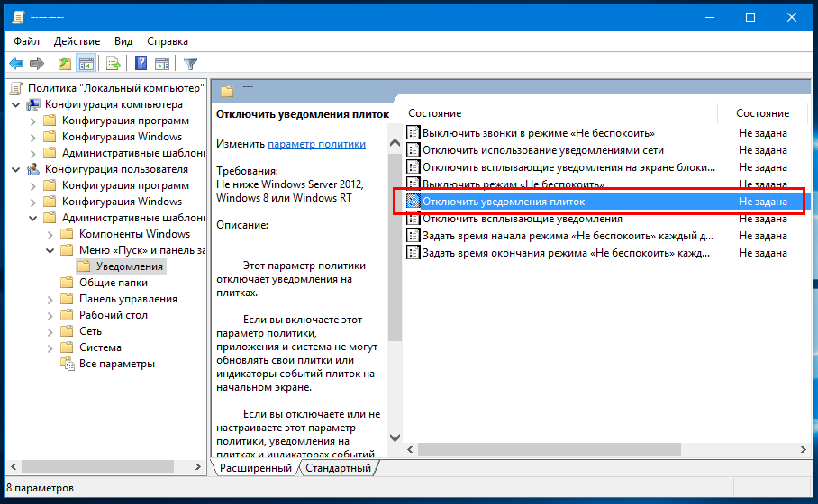Expand the Сеть node
Image resolution: width=818 pixels, height=504 pixels.
[50, 332]
